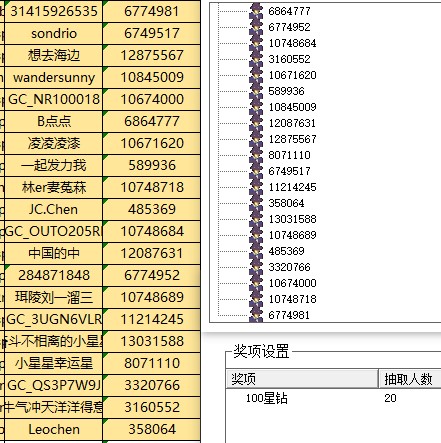Click user icon beside 3160552 in list

pyautogui.click(x=256, y=59)
